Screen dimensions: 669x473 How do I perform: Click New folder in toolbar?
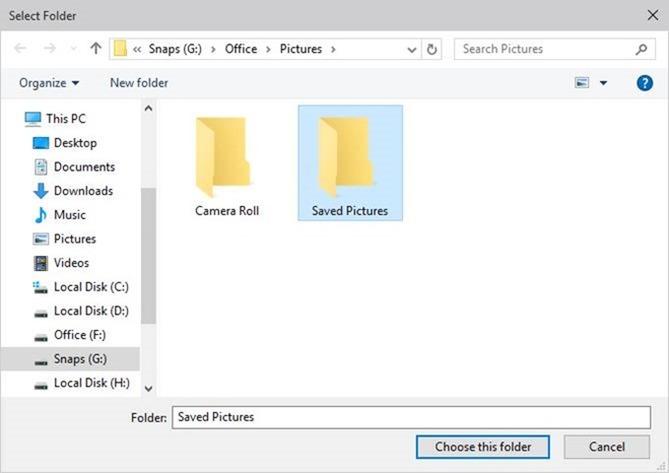[139, 83]
